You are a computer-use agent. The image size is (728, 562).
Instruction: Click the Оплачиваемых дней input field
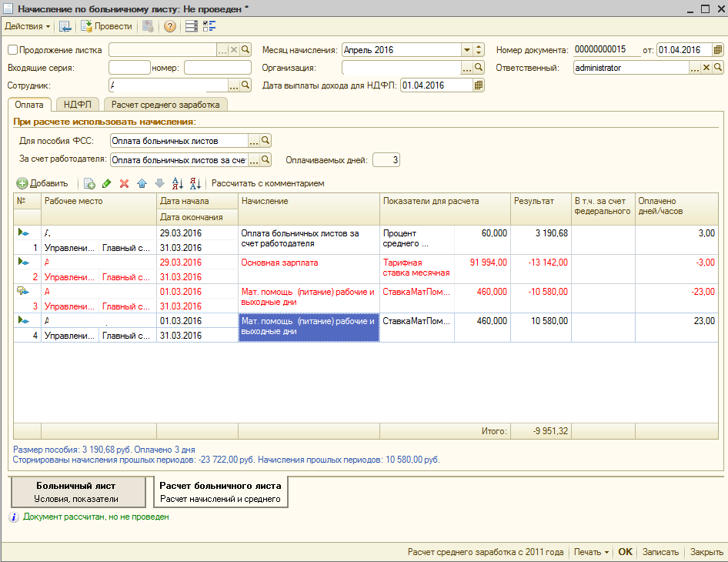pyautogui.click(x=386, y=160)
